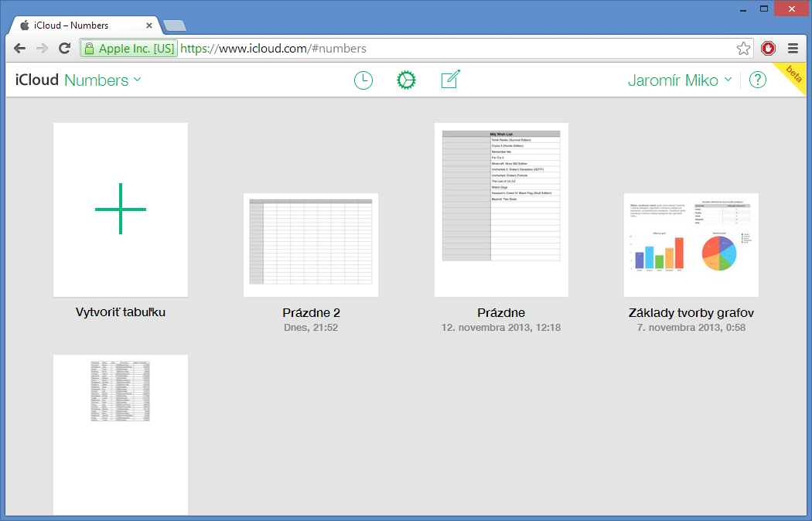Viewport: 812px width, 521px height.
Task: Click the browser forward arrow
Action: (42, 49)
